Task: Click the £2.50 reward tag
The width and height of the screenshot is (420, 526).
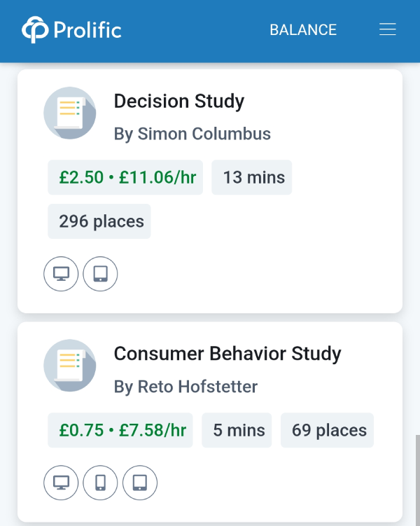Action: point(125,178)
